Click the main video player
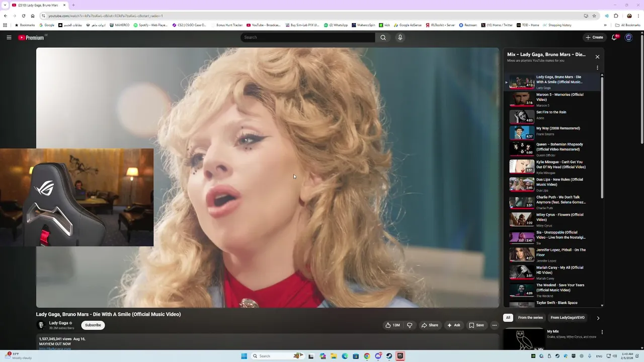Screen dimensions: 644x362 (x=268, y=177)
